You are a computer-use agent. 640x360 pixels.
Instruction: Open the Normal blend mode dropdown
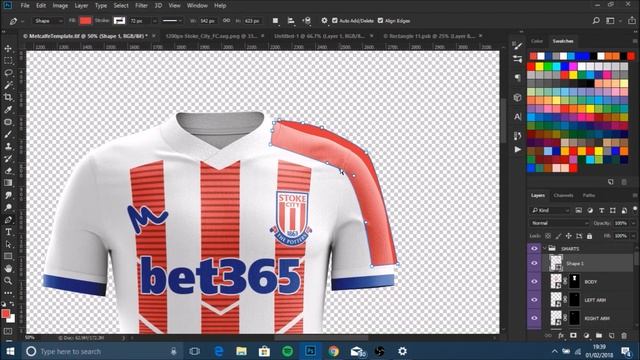[559, 223]
